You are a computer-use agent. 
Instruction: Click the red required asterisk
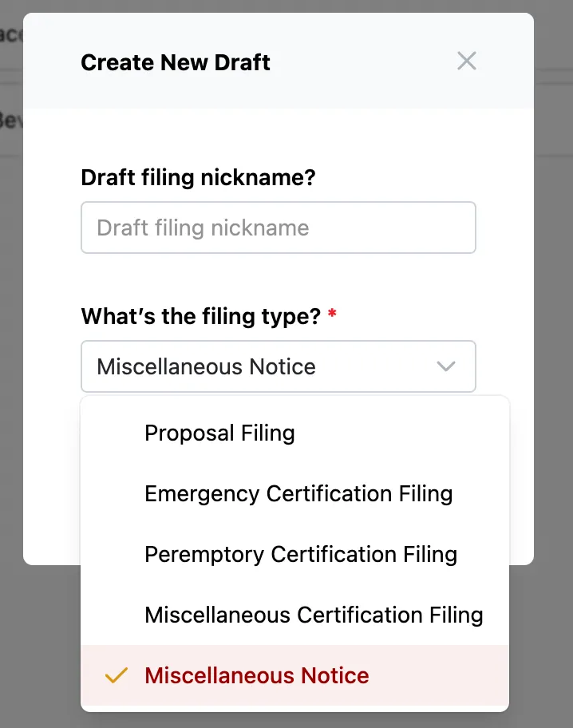coord(332,316)
